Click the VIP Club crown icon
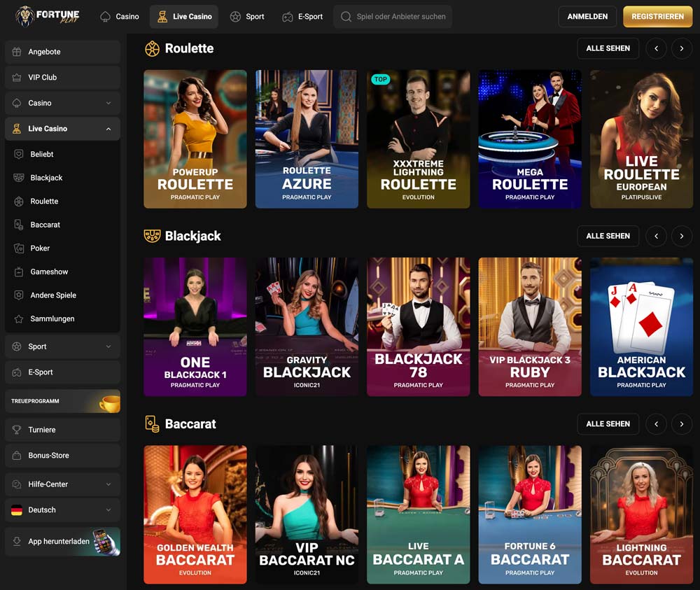 pyautogui.click(x=17, y=77)
